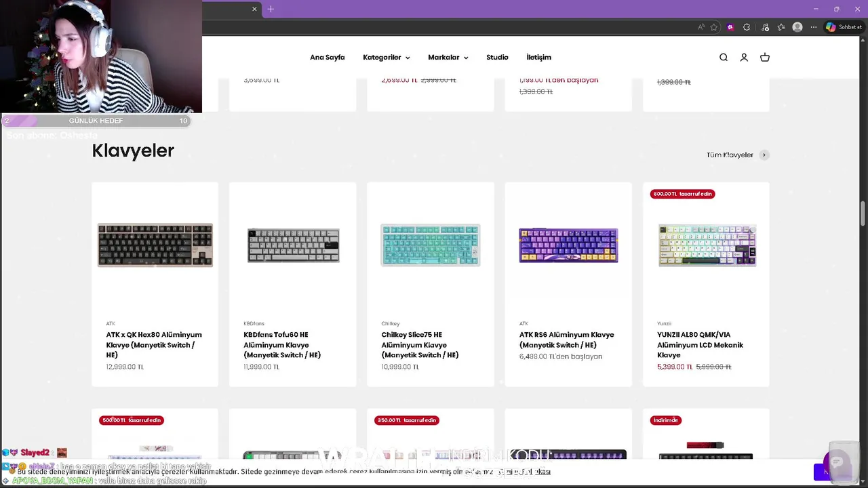Open Chilkey Slice75 HE Alüminyum Klavye title

[420, 345]
